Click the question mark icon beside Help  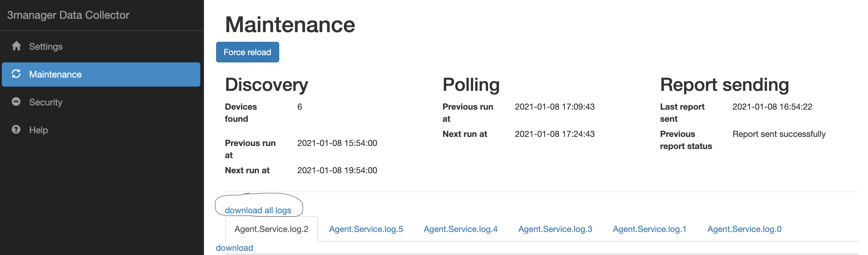point(16,130)
